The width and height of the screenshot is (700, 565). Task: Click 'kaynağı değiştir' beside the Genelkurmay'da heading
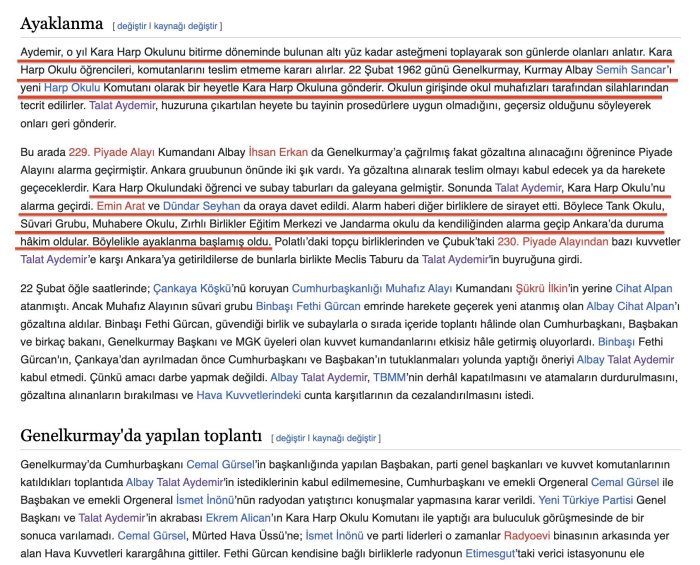tap(350, 438)
